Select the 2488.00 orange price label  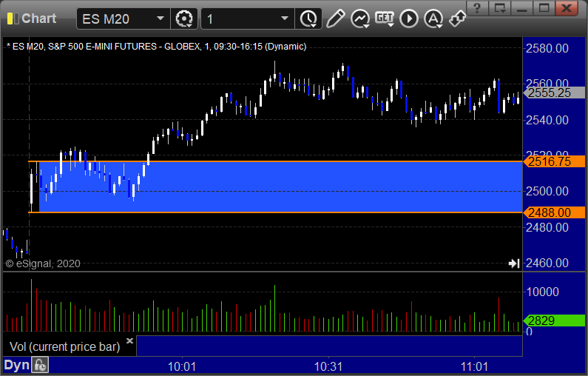coord(555,212)
